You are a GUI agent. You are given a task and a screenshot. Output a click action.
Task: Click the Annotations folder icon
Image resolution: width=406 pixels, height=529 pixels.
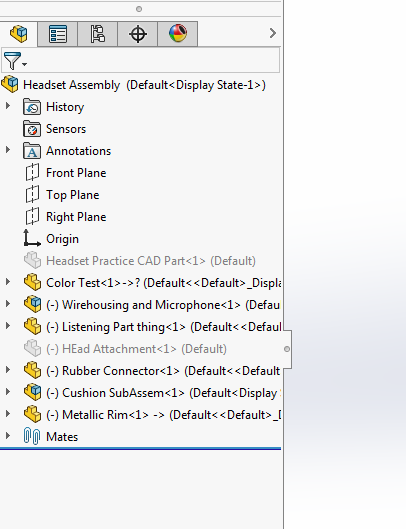pyautogui.click(x=32, y=151)
